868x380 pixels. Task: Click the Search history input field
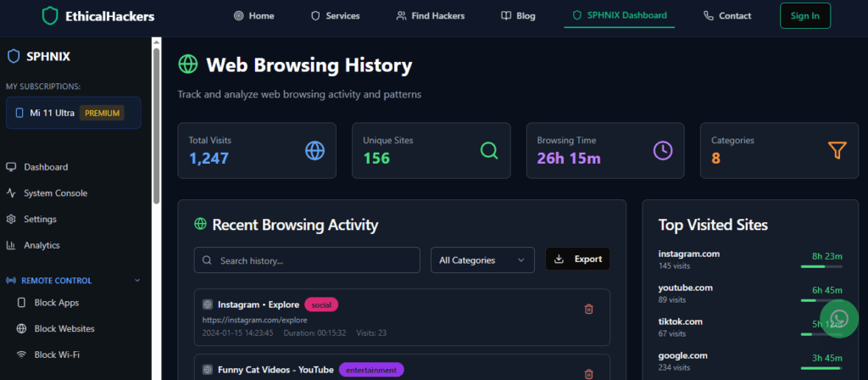[307, 260]
